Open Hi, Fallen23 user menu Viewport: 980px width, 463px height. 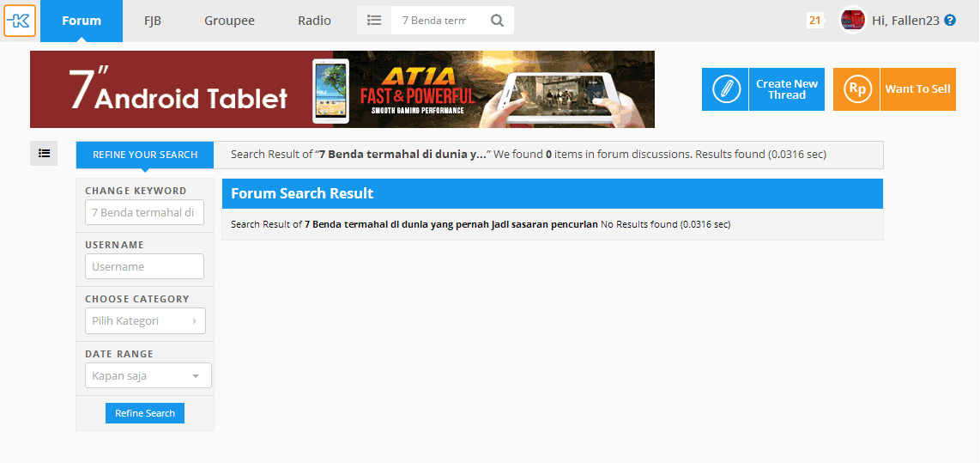coord(905,21)
